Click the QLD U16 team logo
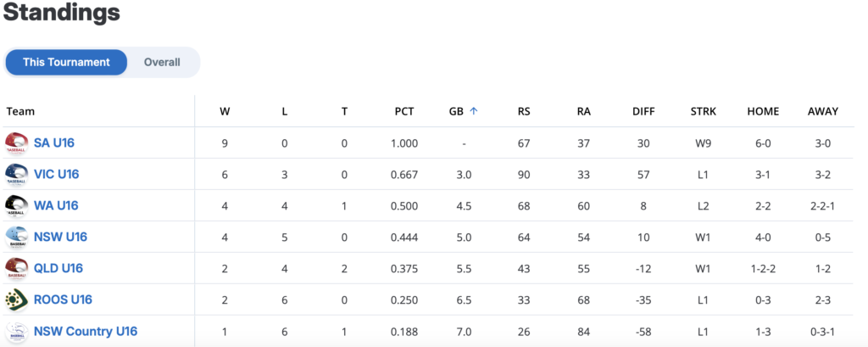The height and width of the screenshot is (347, 868). [x=16, y=268]
